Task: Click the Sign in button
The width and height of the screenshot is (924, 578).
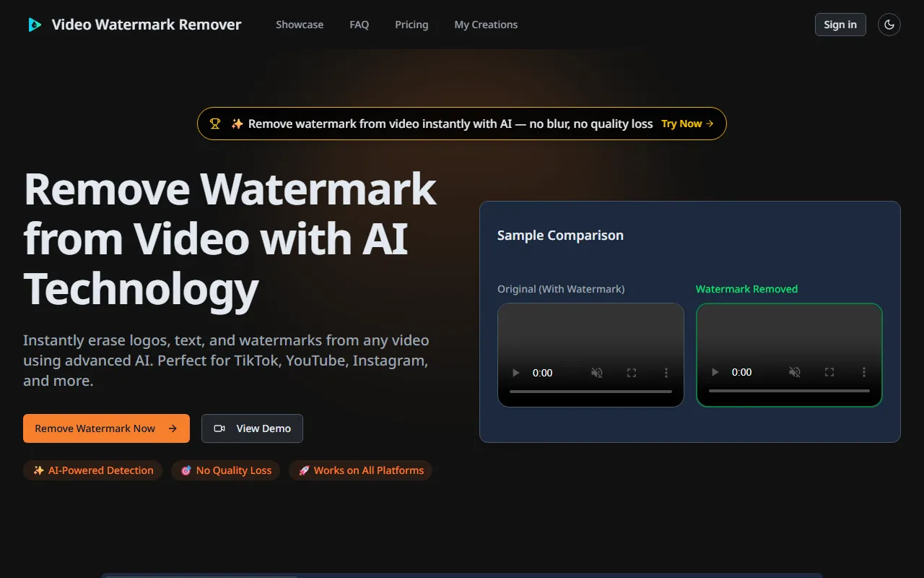Action: pos(840,25)
